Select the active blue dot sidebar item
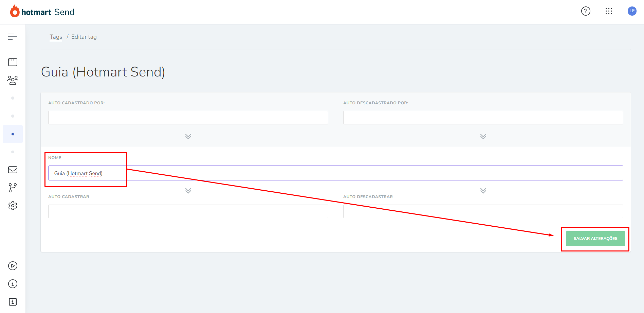The height and width of the screenshot is (313, 644). tap(13, 134)
